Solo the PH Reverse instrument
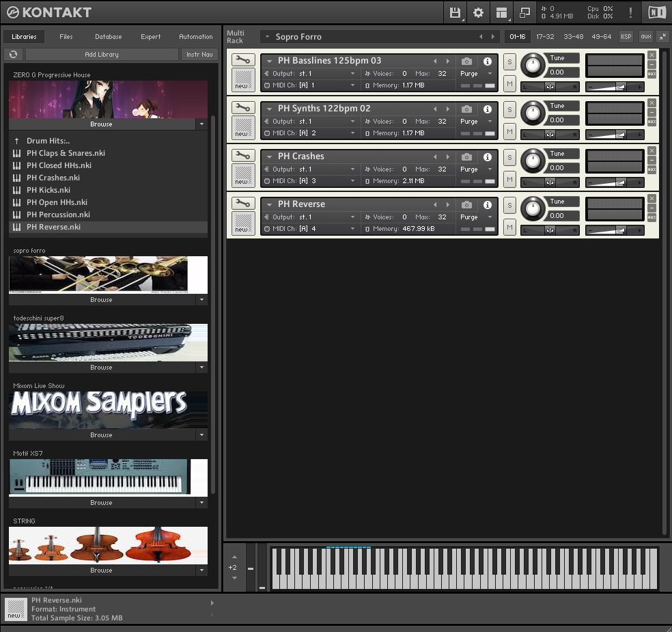This screenshot has width=672, height=632. coord(509,206)
